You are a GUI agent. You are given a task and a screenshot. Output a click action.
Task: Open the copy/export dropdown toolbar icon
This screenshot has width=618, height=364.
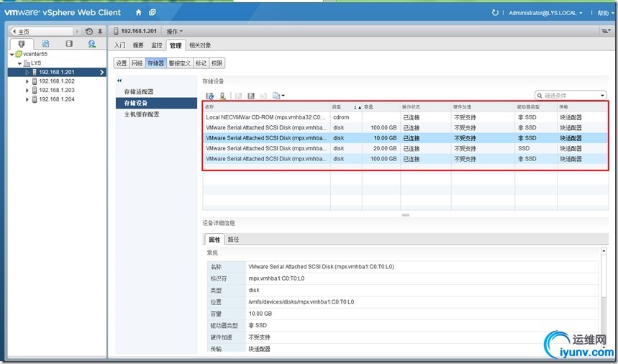coord(278,96)
